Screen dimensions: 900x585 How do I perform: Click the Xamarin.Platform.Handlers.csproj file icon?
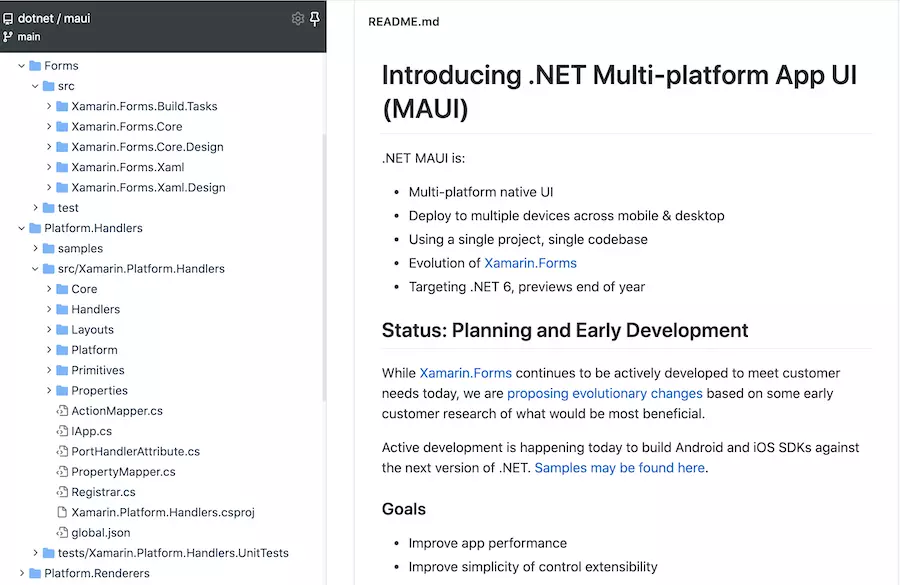pos(62,512)
